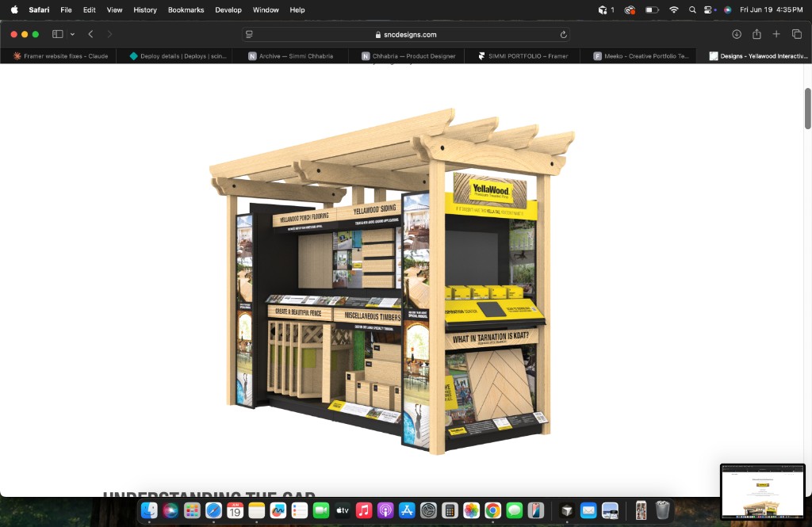Image resolution: width=812 pixels, height=527 pixels.
Task: Open Music from the Dock
Action: click(x=364, y=511)
